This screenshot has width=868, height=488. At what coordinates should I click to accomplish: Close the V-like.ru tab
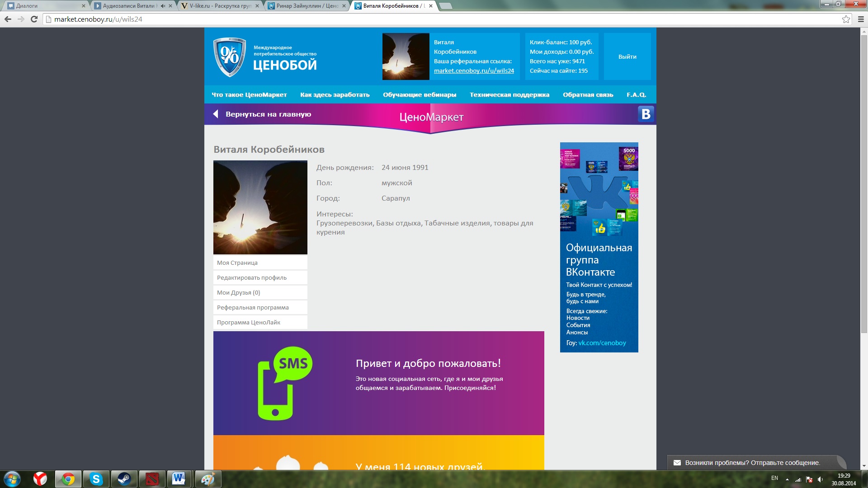(x=257, y=6)
